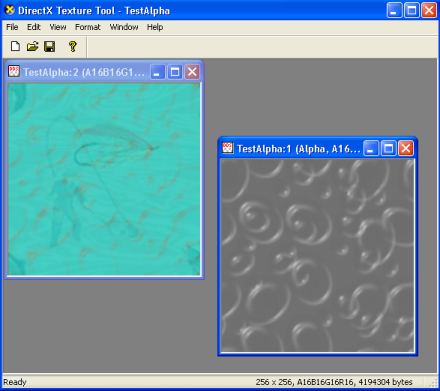Click the New texture toolbar icon
The image size is (440, 391).
coord(15,46)
